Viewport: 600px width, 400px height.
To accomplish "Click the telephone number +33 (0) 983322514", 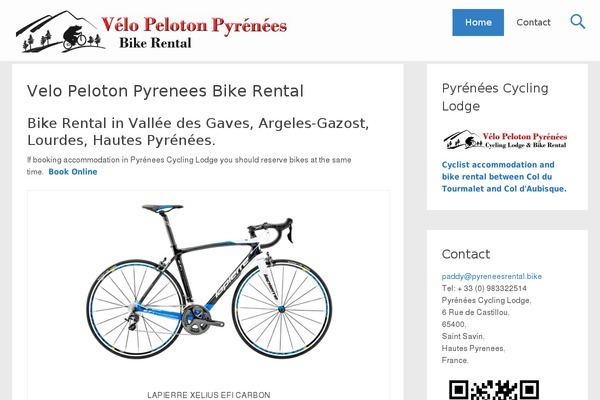I will (484, 288).
